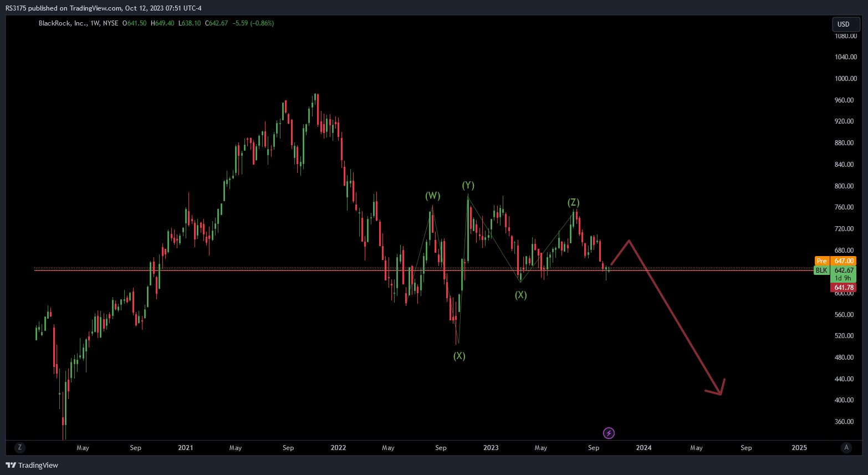Select the (Y) wave label
This screenshot has width=868, height=475.
click(468, 185)
